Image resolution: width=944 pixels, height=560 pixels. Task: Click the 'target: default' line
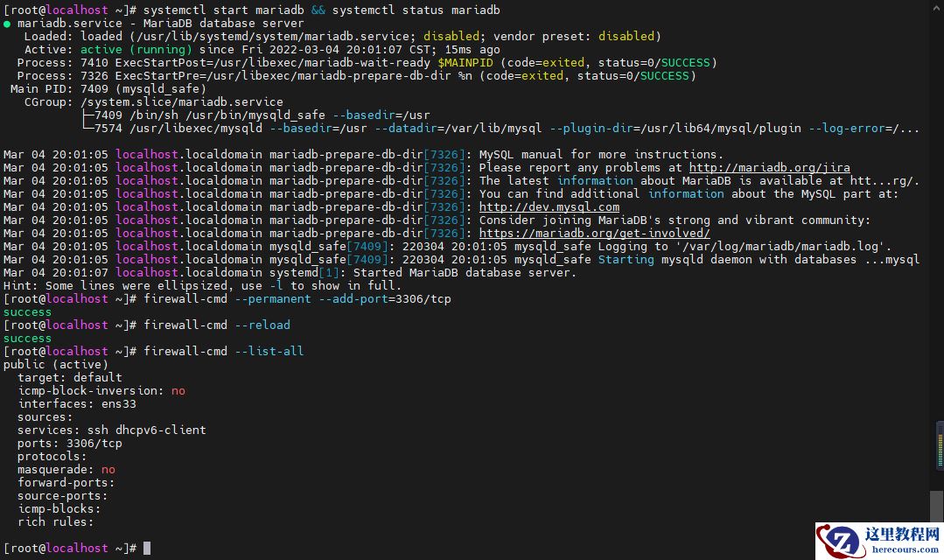70,377
